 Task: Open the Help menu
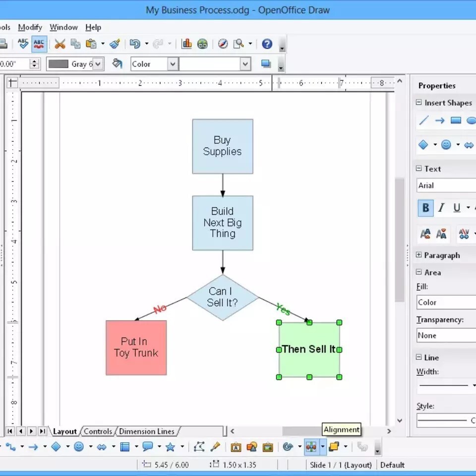point(93,27)
